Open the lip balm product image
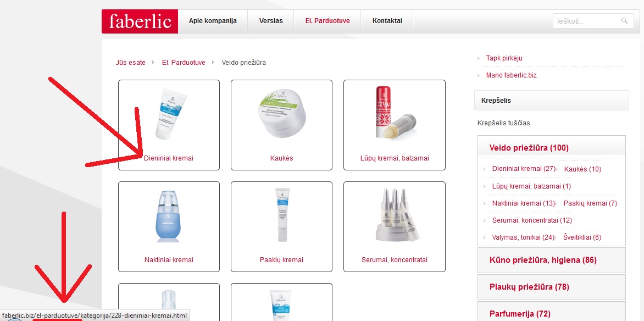 pyautogui.click(x=395, y=112)
